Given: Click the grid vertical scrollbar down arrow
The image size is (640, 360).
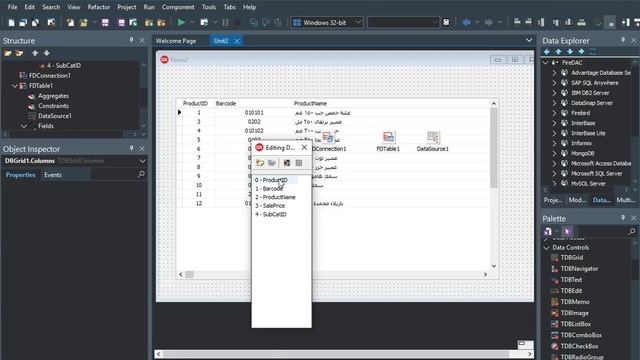Looking at the screenshot, I should click(x=493, y=266).
